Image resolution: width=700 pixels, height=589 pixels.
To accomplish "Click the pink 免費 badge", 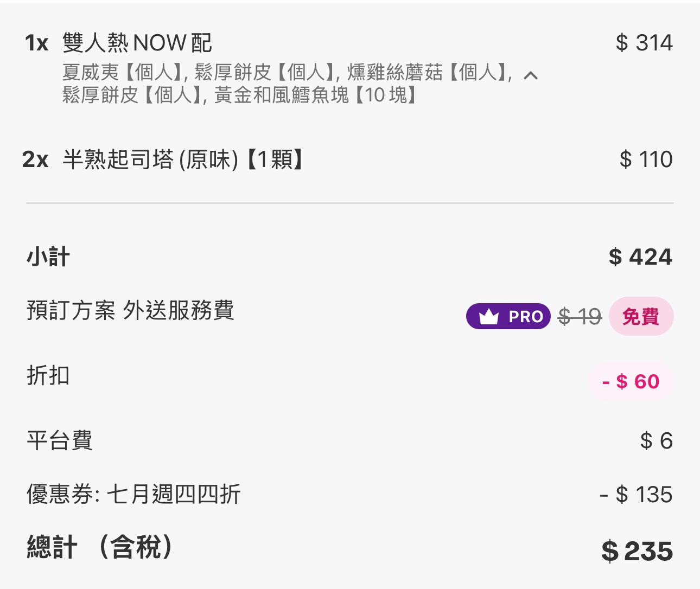I will tap(641, 316).
